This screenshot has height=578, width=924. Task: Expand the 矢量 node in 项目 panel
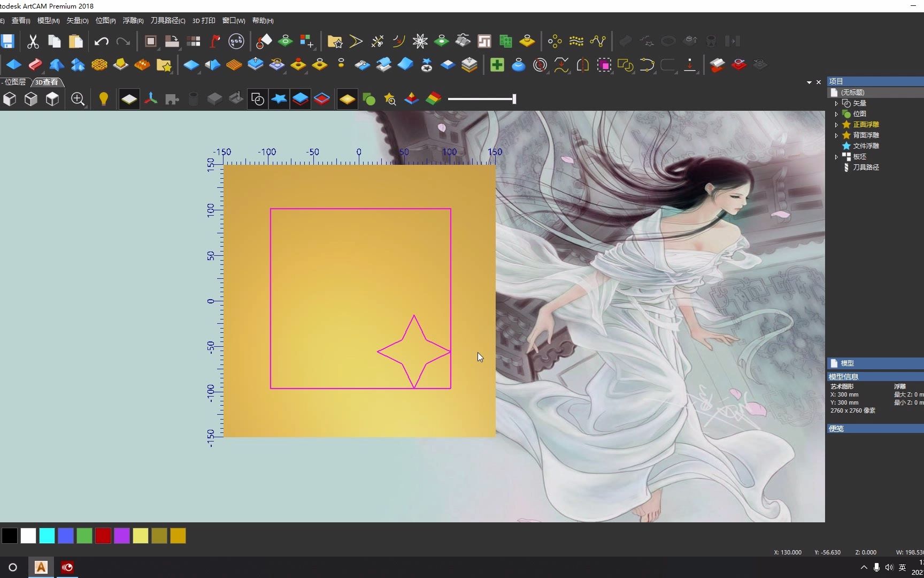point(837,103)
